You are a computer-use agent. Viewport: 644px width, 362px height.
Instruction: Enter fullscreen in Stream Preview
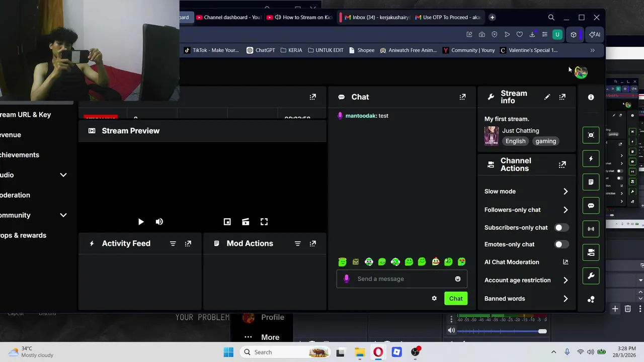pos(264,222)
